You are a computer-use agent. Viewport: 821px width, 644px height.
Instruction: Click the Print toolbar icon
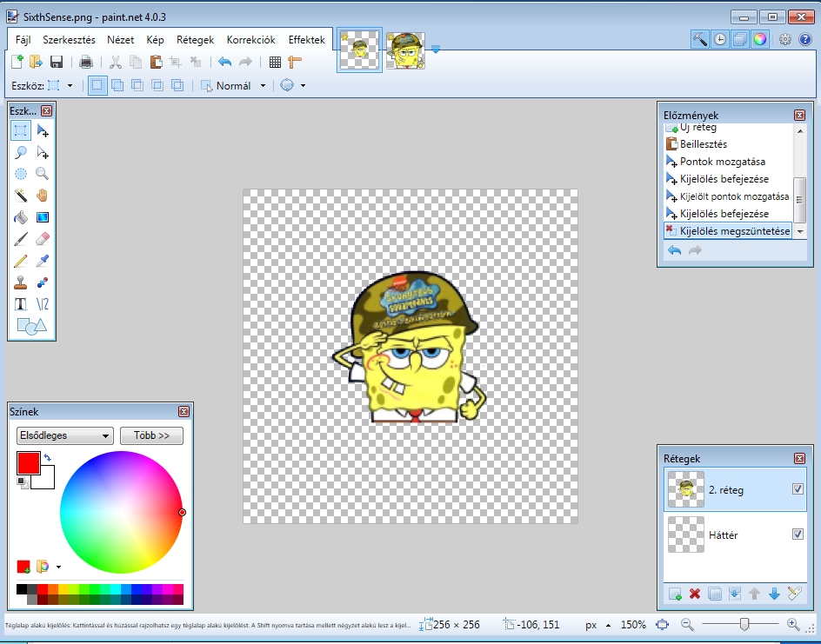point(85,62)
